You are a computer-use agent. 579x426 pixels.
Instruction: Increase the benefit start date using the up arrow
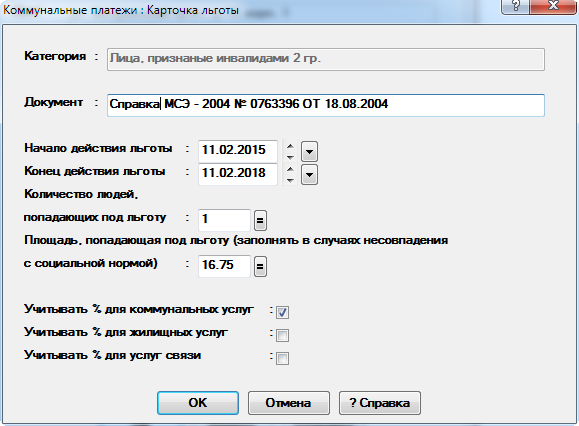(291, 146)
